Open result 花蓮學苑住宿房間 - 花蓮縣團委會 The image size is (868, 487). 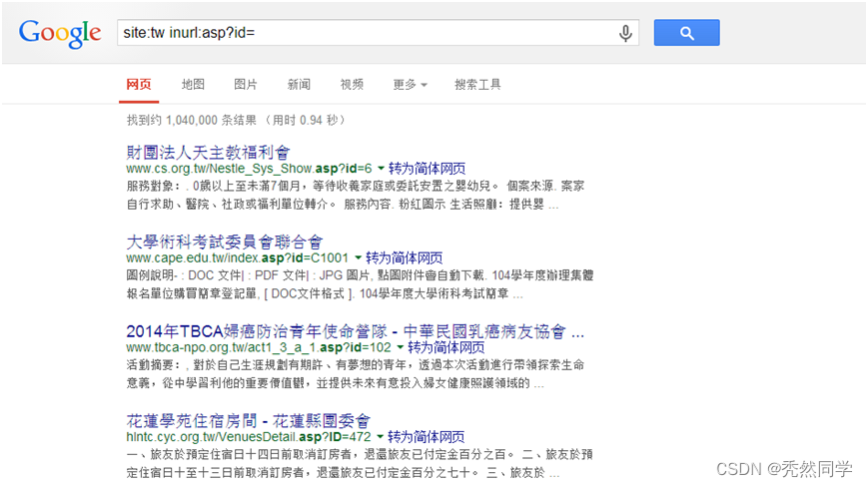pos(248,421)
